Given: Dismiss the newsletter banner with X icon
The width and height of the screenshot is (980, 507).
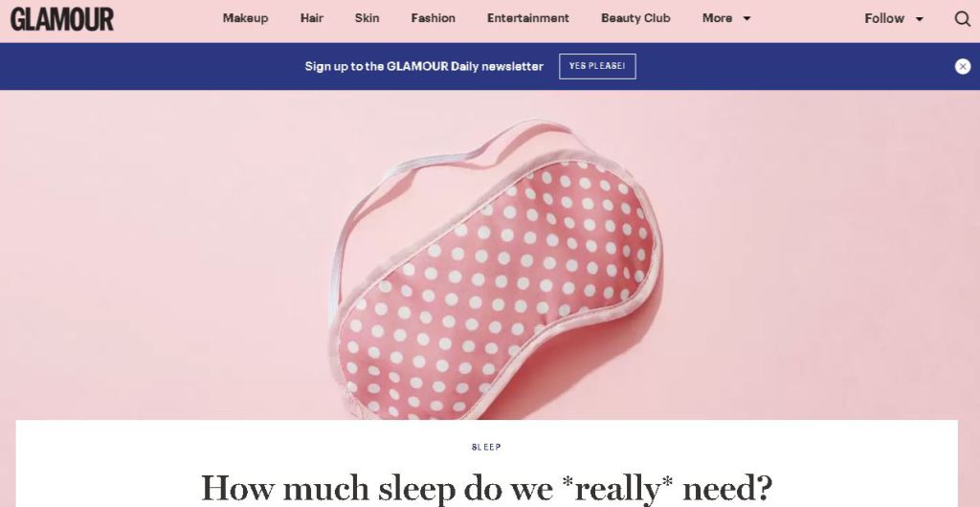Looking at the screenshot, I should pos(963,66).
